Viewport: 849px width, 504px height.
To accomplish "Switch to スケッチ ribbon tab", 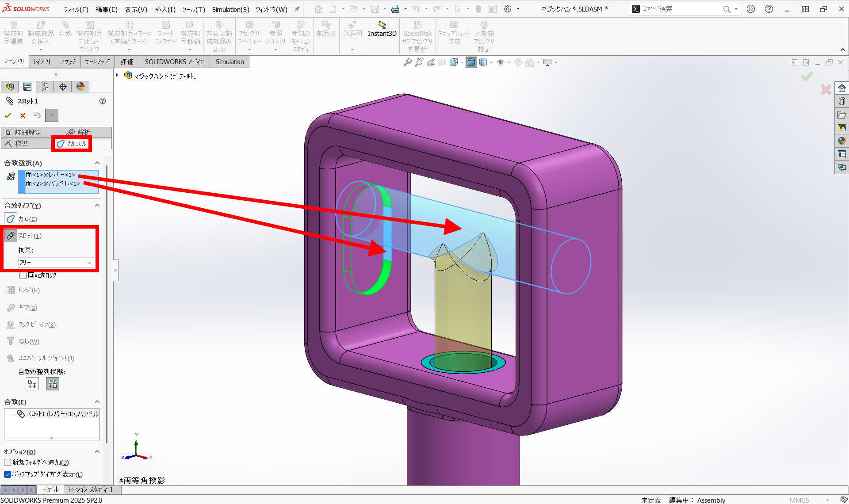I will (68, 62).
